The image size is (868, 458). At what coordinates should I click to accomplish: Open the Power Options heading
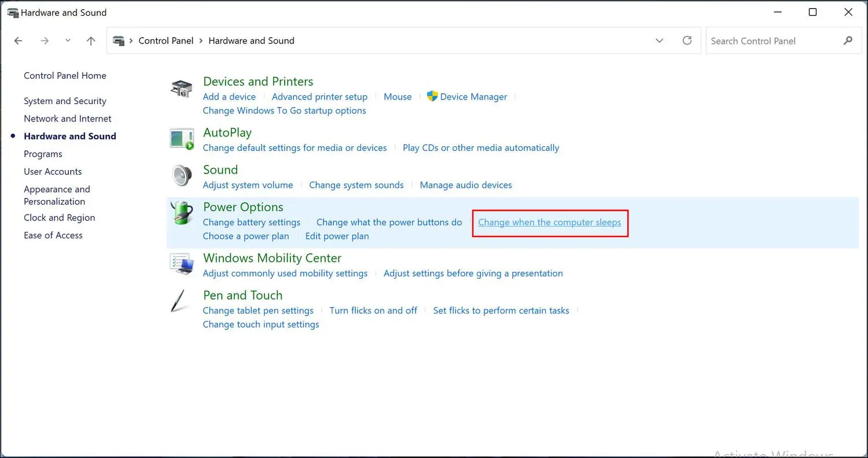point(243,207)
